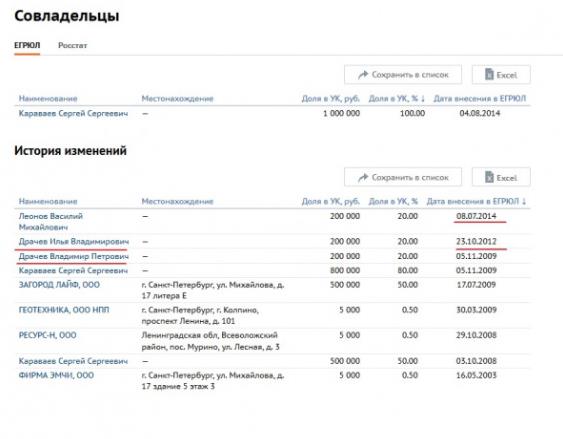Image resolution: width=563 pixels, height=439 pixels.
Task: Click date 29.10.2008 in history
Action: pyautogui.click(x=476, y=335)
